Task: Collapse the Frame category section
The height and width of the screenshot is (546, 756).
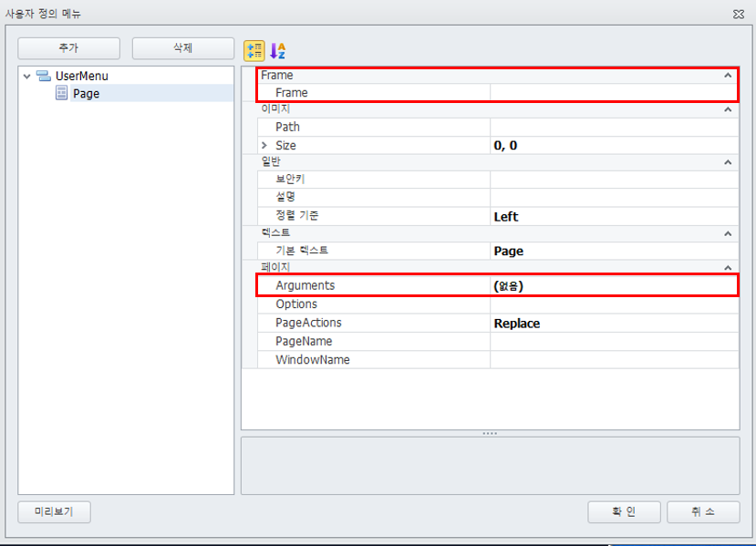Action: [728, 76]
